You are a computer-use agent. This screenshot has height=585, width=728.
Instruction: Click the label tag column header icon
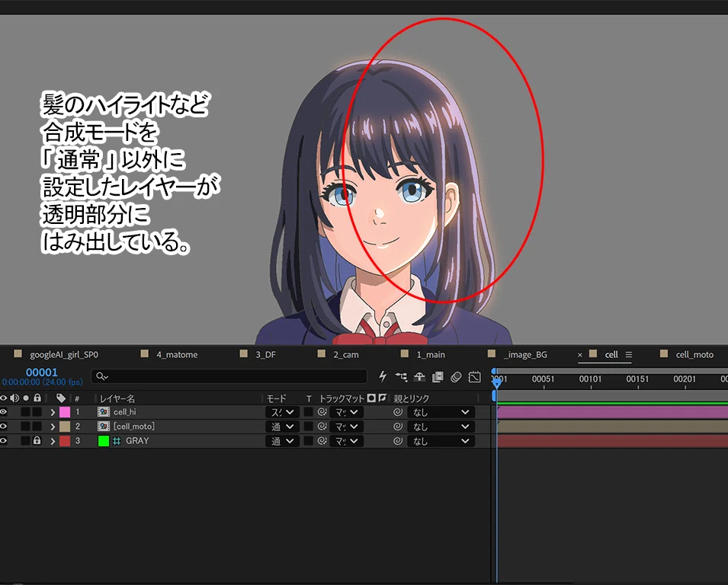click(x=61, y=398)
